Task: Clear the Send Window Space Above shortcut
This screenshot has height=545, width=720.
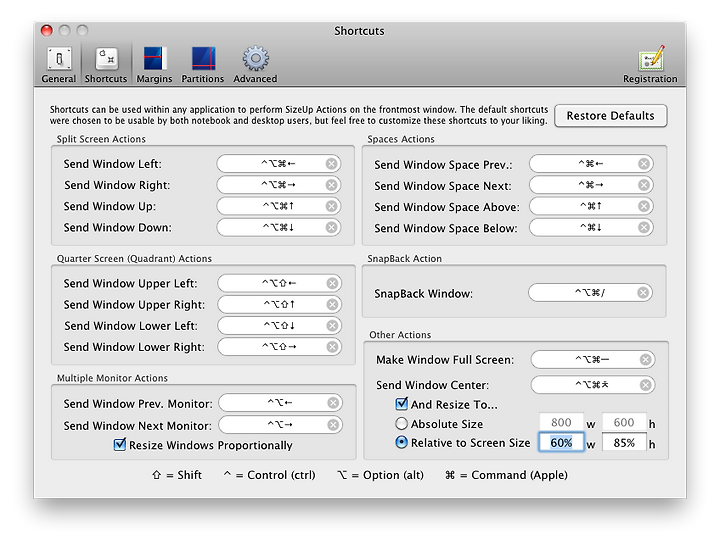Action: click(x=644, y=206)
